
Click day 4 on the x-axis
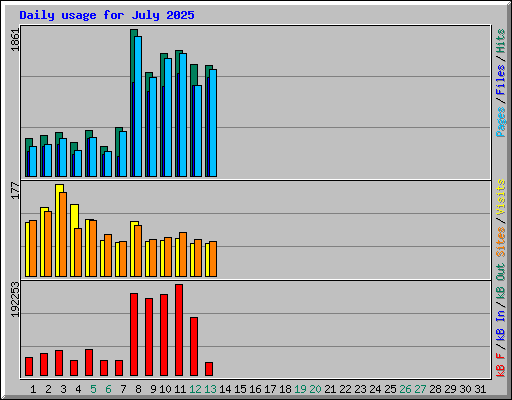point(78,389)
